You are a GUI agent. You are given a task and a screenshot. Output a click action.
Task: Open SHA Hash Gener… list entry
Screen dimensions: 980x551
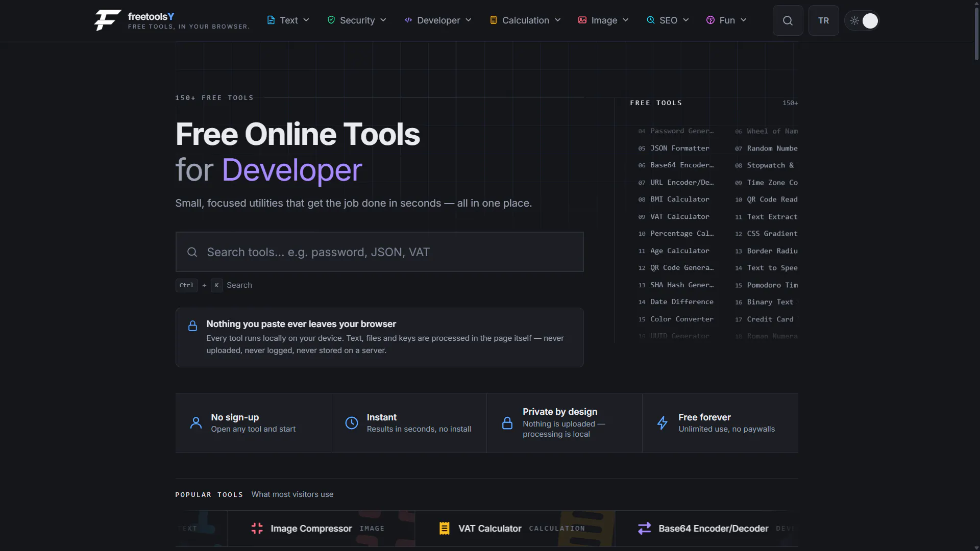point(676,285)
